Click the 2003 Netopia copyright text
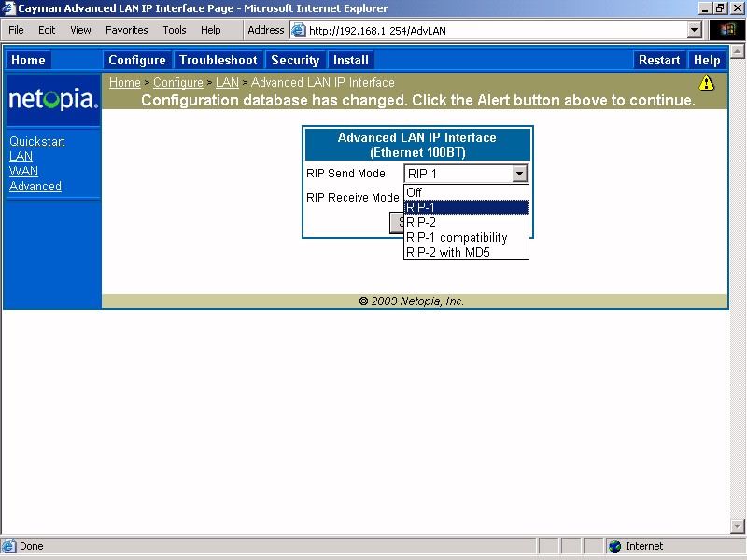 411,301
